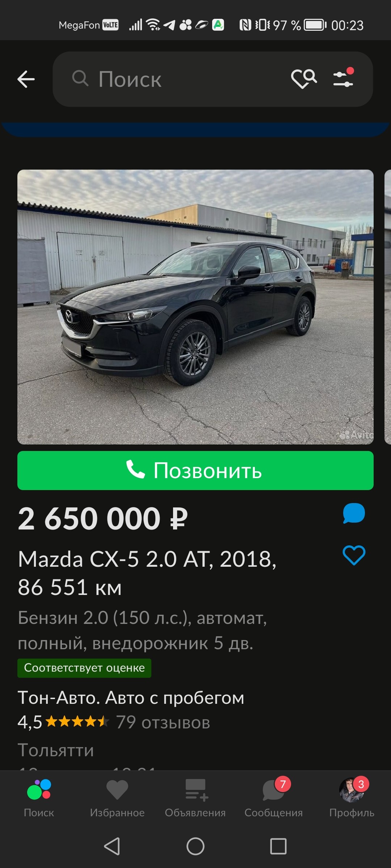Image resolution: width=391 pixels, height=868 pixels.
Task: Tap the Android recent apps square
Action: (278, 846)
